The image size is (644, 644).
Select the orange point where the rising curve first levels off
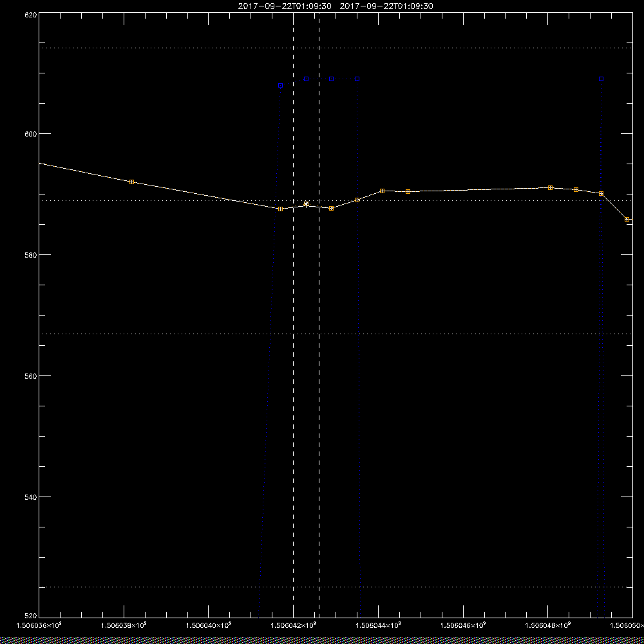[383, 191]
